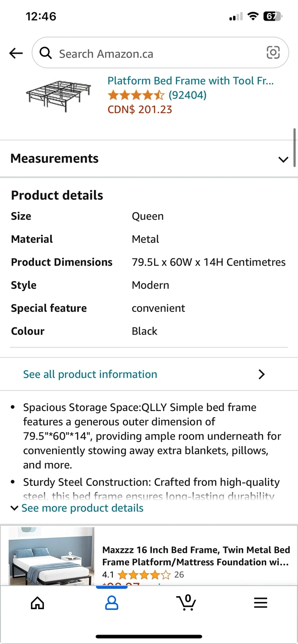This screenshot has height=644, width=298.
Task: Tap the camera lens search icon
Action: (273, 52)
